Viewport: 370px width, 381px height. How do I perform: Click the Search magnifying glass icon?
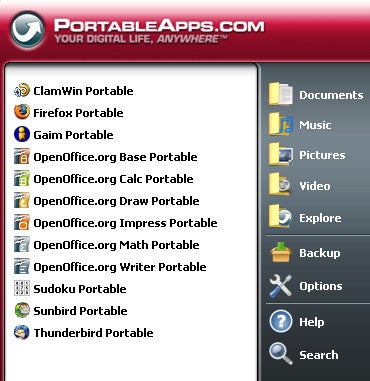(x=281, y=354)
